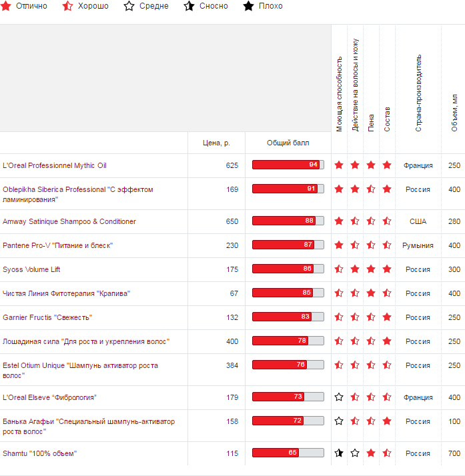The width and height of the screenshot is (465, 476).
Task: Click composition star in Amway Satinique row
Action: pos(387,221)
